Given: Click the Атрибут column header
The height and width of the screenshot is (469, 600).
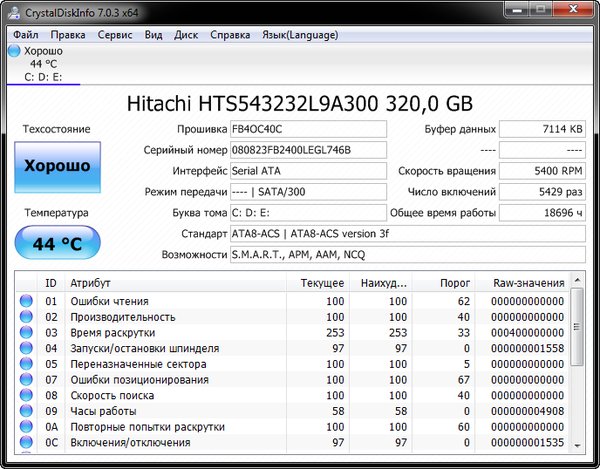Looking at the screenshot, I should 175,283.
